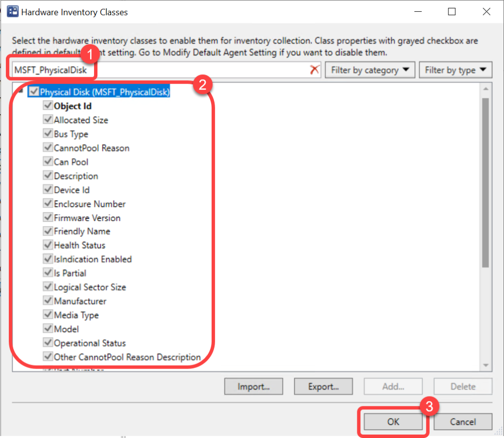Toggle the Health Status checkbox
Screen dimensions: 504x438
click(48, 245)
